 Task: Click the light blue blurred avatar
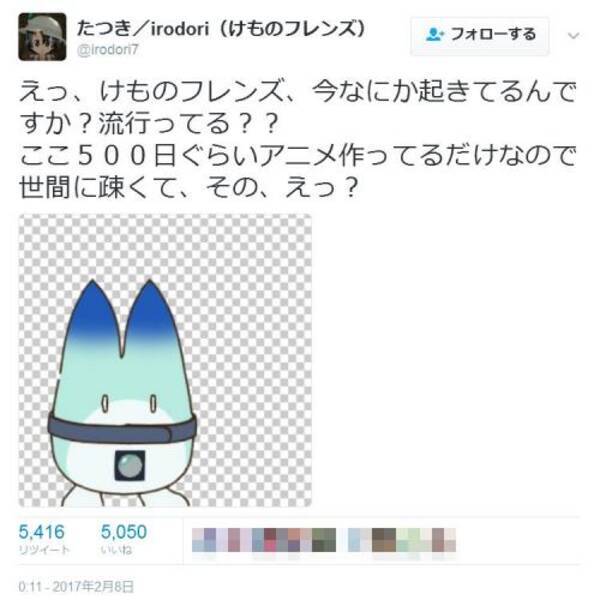click(x=360, y=540)
